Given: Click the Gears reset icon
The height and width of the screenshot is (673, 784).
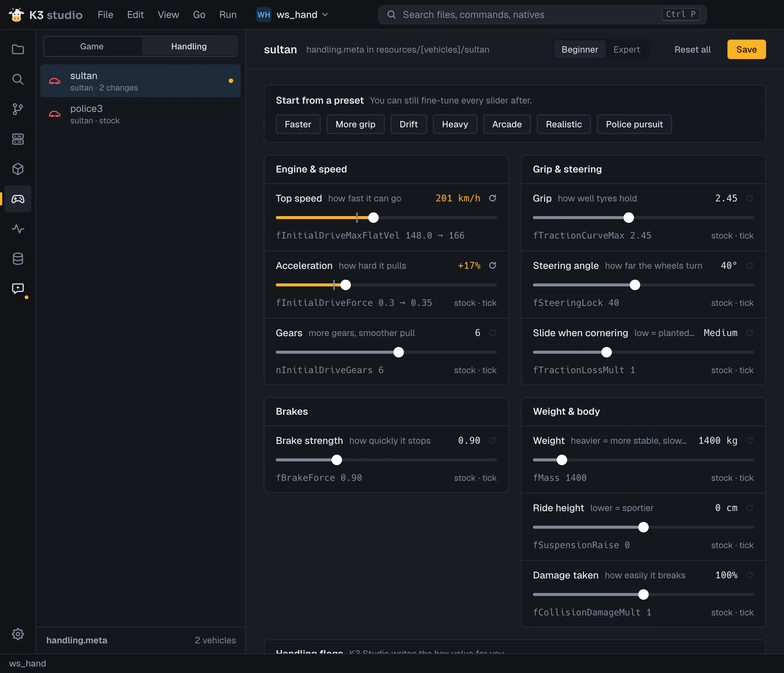Looking at the screenshot, I should click(492, 333).
